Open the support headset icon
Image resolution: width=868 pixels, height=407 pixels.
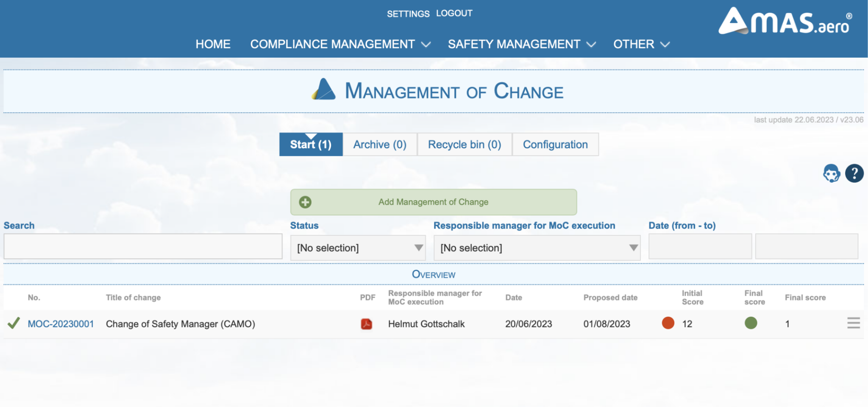click(x=831, y=173)
